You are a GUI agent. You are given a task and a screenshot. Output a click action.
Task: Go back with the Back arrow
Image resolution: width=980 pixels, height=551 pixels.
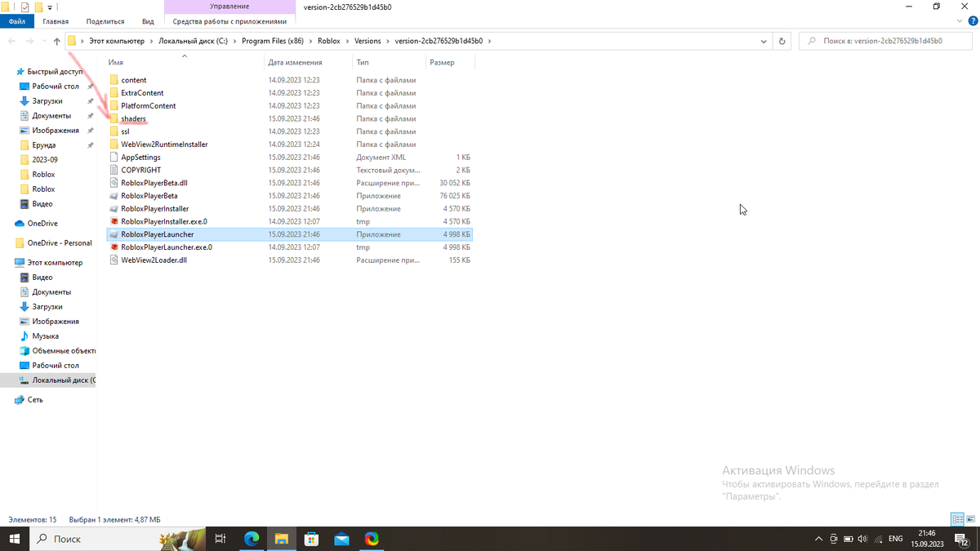pyautogui.click(x=12, y=41)
